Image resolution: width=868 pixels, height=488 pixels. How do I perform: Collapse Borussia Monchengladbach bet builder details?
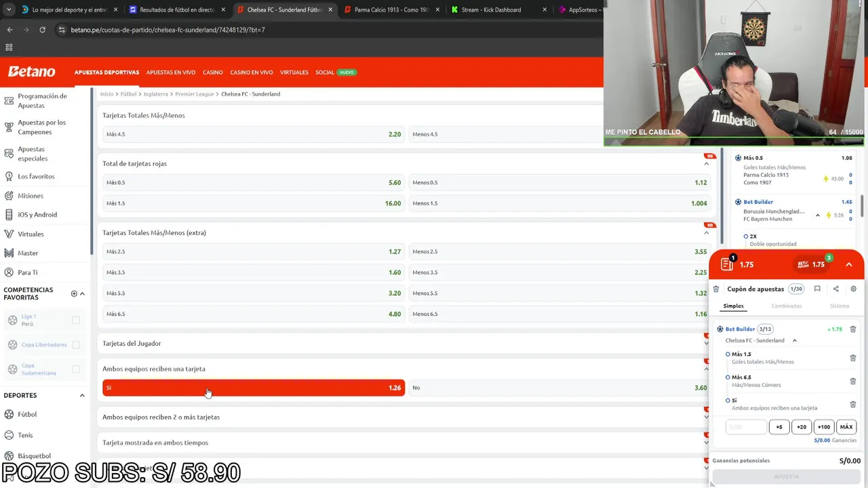click(x=817, y=215)
